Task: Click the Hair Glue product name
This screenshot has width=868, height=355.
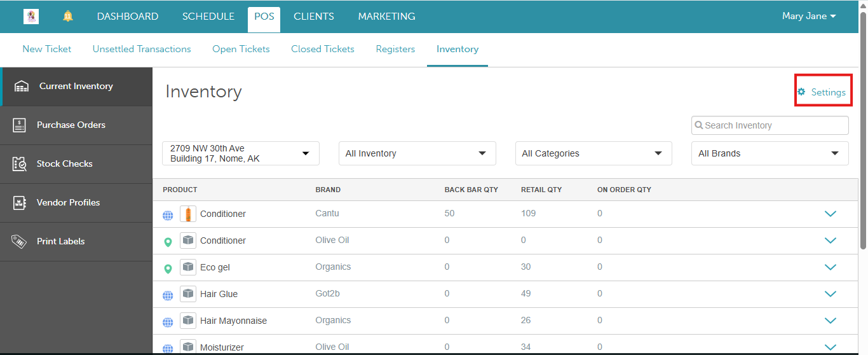Action: 219,294
